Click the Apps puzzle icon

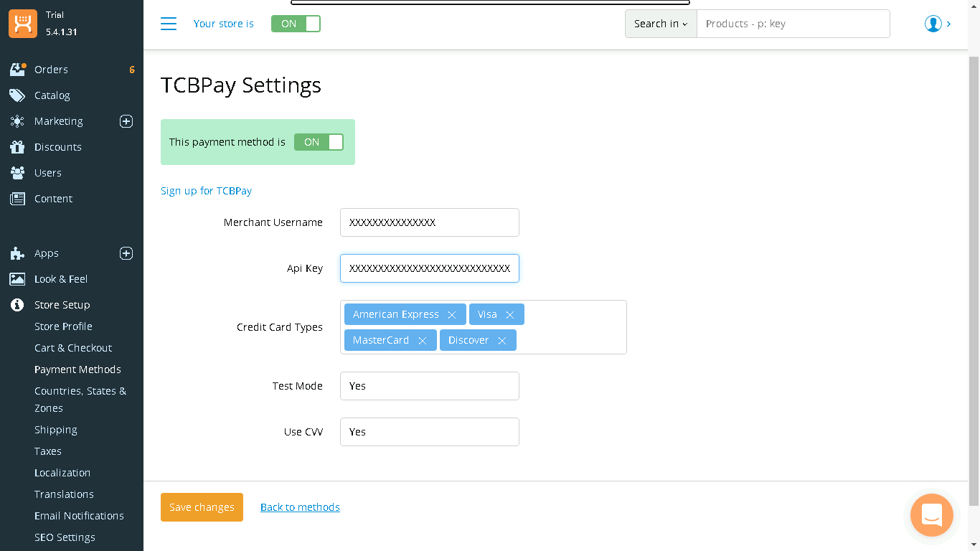point(17,253)
